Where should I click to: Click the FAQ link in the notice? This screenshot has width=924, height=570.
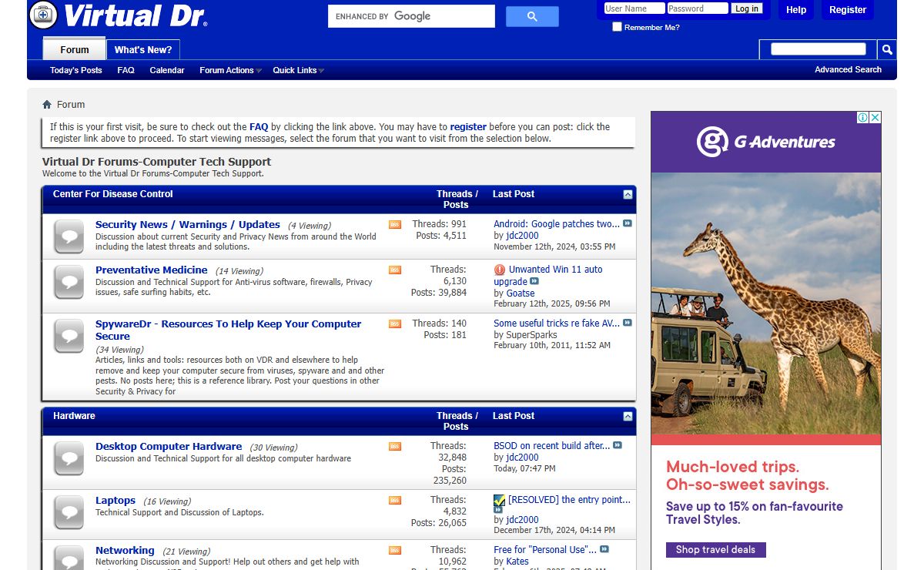click(259, 127)
